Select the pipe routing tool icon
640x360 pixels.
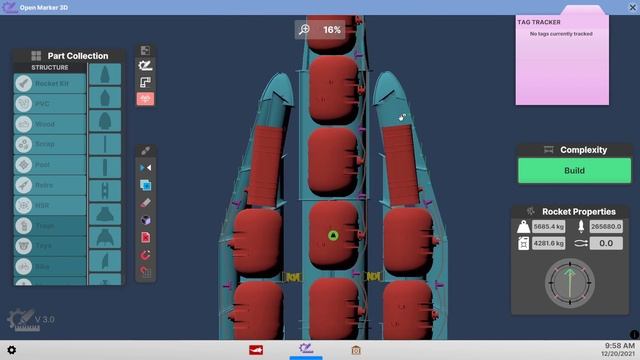(145, 82)
